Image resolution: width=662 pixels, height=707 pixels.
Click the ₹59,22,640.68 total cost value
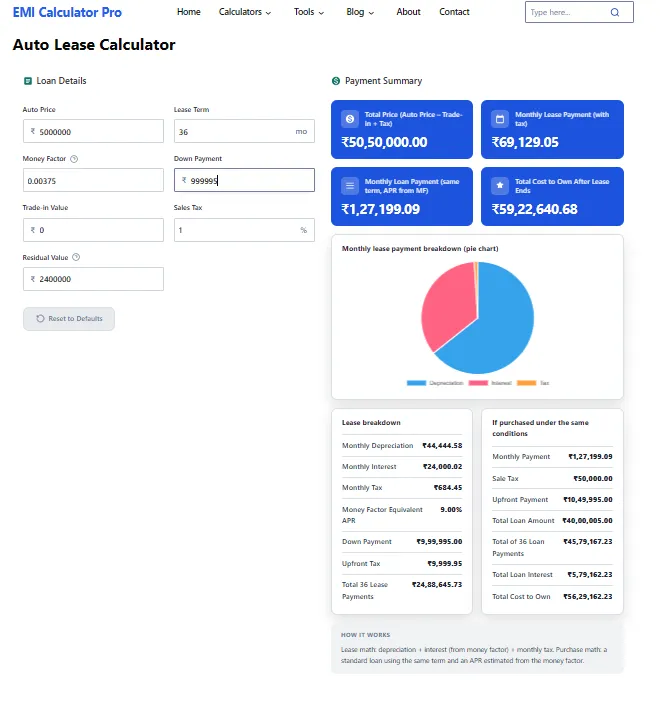(x=534, y=209)
